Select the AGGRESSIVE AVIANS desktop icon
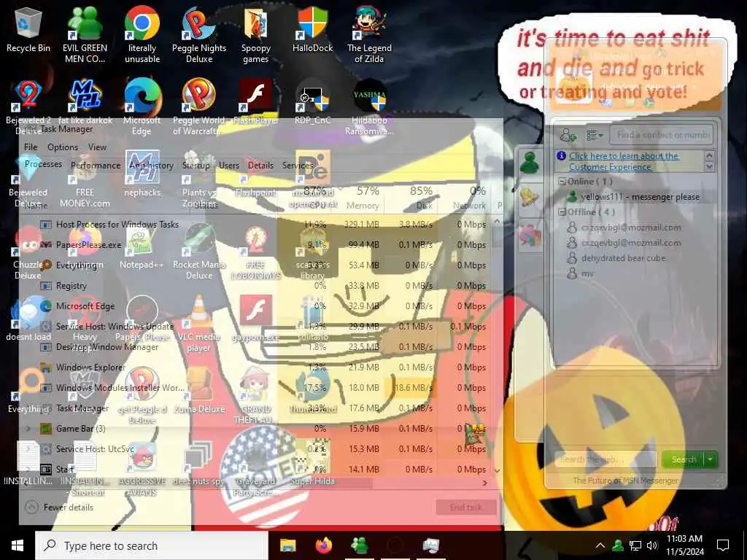This screenshot has height=560, width=747. [x=142, y=469]
